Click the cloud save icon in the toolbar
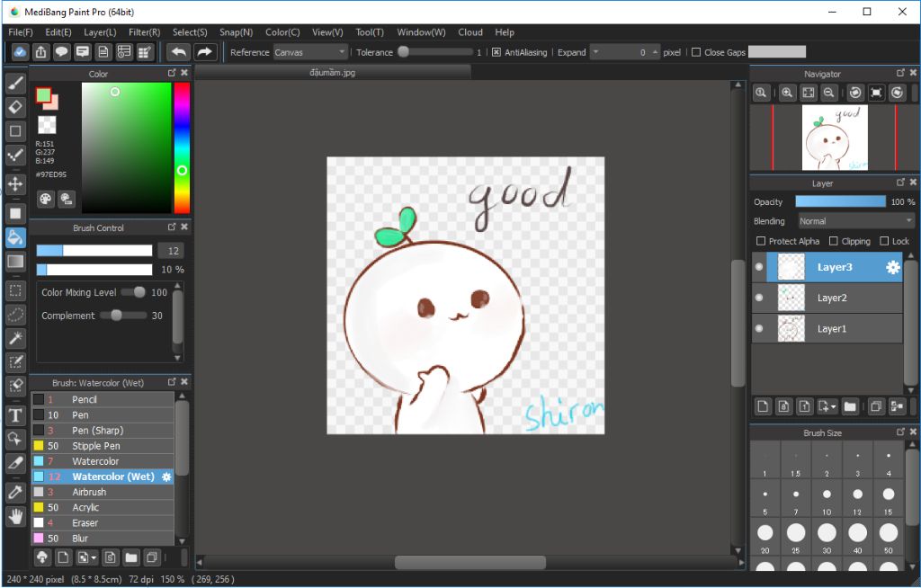Screen dimensions: 921x588 tap(20, 52)
